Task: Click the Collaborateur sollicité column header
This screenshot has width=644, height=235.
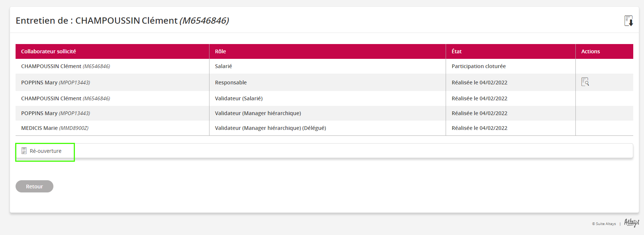Action: pos(49,51)
